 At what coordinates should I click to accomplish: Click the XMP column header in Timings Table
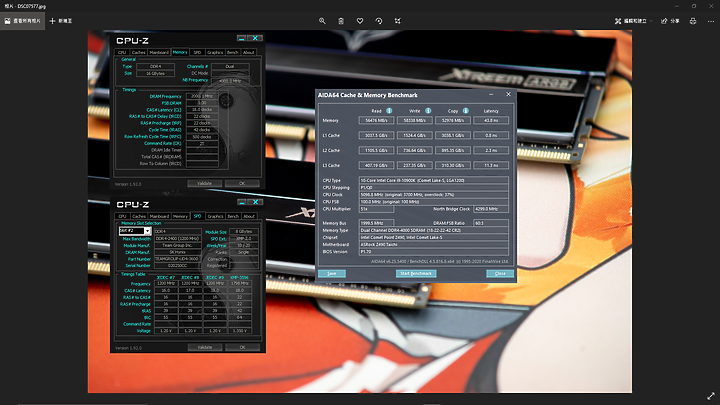coord(239,277)
